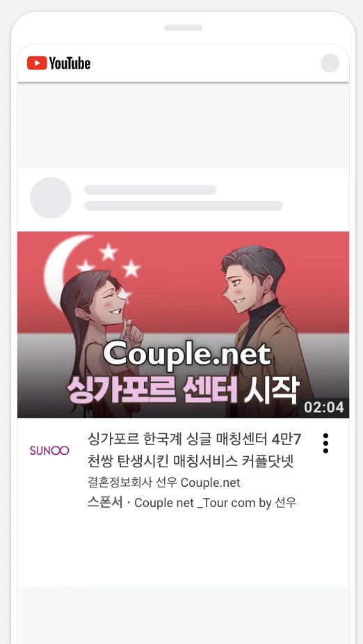Click the red YouTube play logo icon
The width and height of the screenshot is (363, 644).
click(x=37, y=63)
